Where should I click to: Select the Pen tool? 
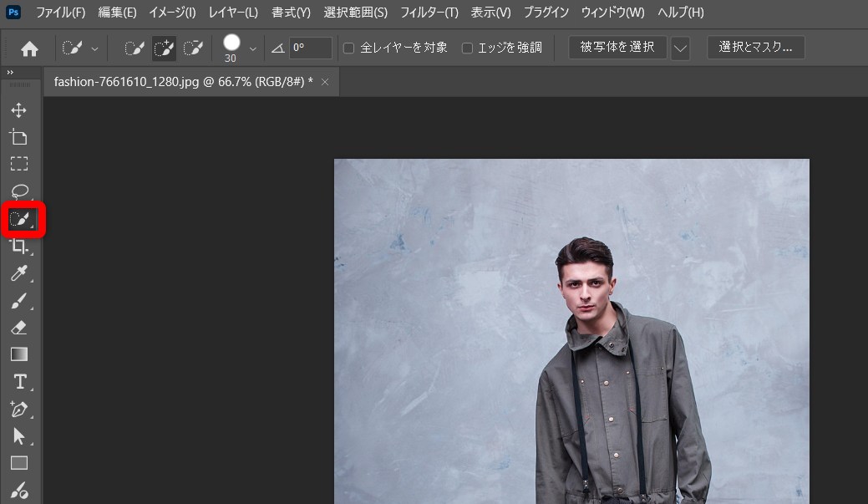point(19,410)
